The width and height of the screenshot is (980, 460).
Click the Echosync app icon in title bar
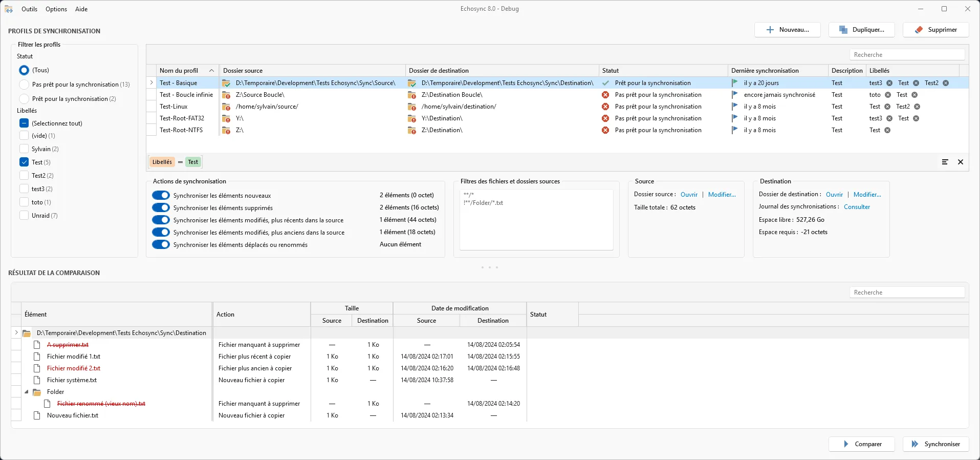9,9
